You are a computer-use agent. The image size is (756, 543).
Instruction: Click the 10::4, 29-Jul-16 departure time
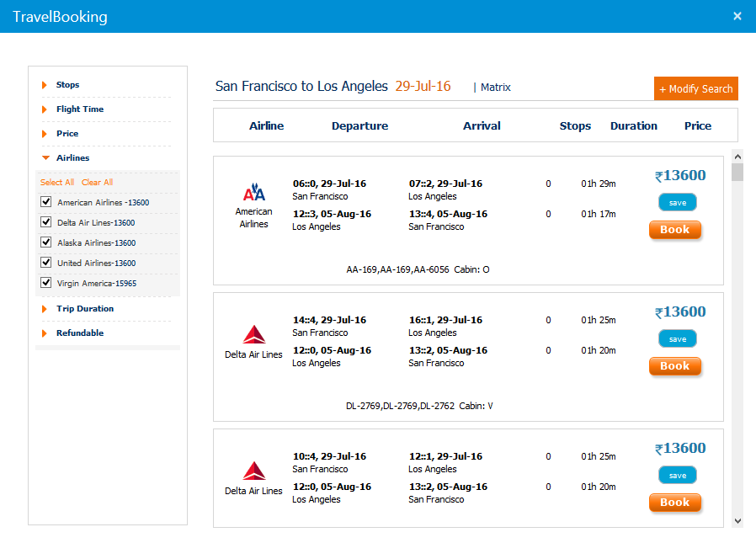tap(329, 456)
